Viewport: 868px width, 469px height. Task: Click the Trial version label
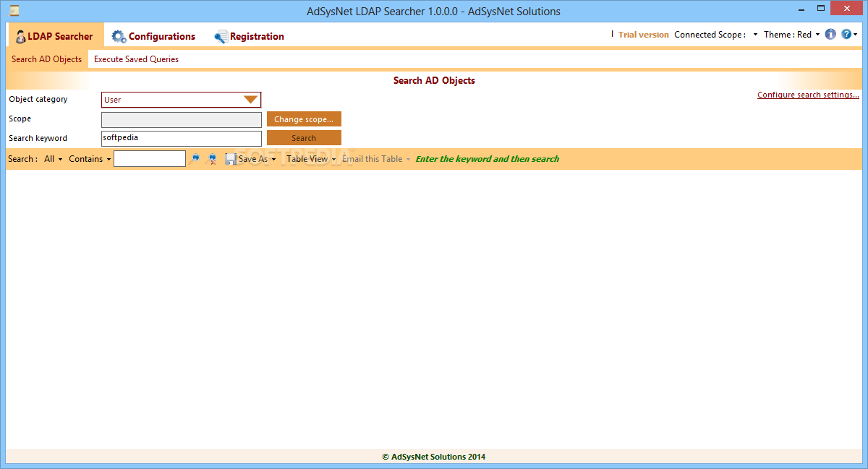coord(643,35)
